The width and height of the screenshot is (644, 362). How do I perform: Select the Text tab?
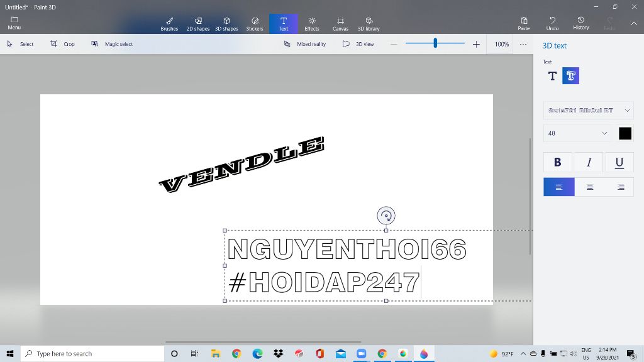click(284, 24)
